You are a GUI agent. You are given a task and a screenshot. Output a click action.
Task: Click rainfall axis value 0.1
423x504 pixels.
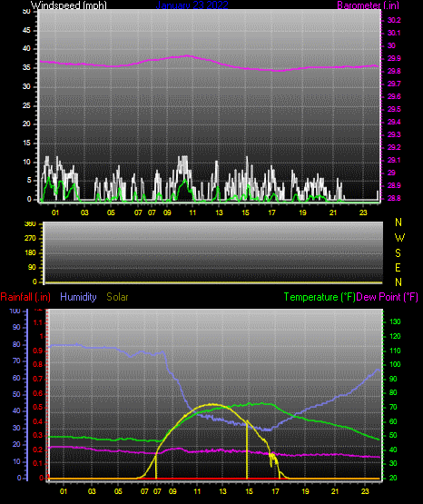coord(38,463)
